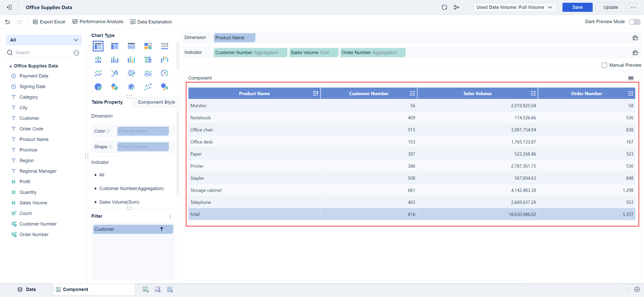This screenshot has width=644, height=297.
Task: Toggle Dark Preview Mode switch
Action: tap(634, 22)
